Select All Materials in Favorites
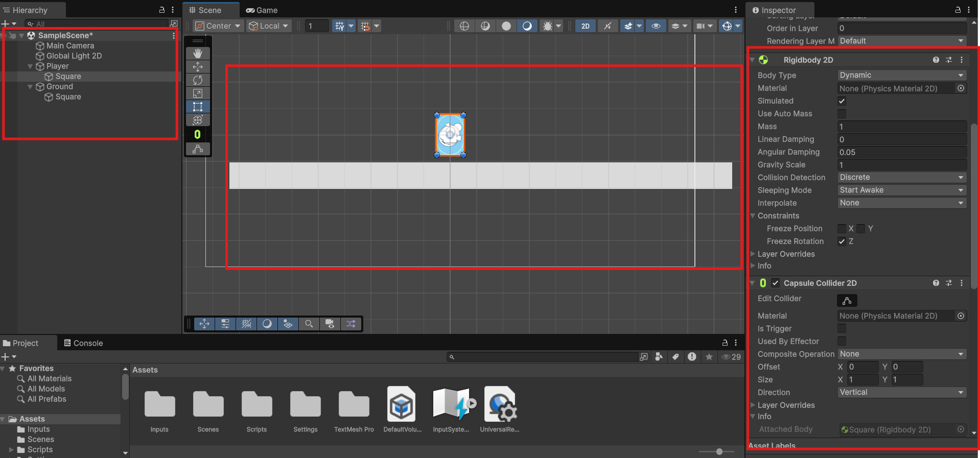The height and width of the screenshot is (458, 980). coord(49,378)
